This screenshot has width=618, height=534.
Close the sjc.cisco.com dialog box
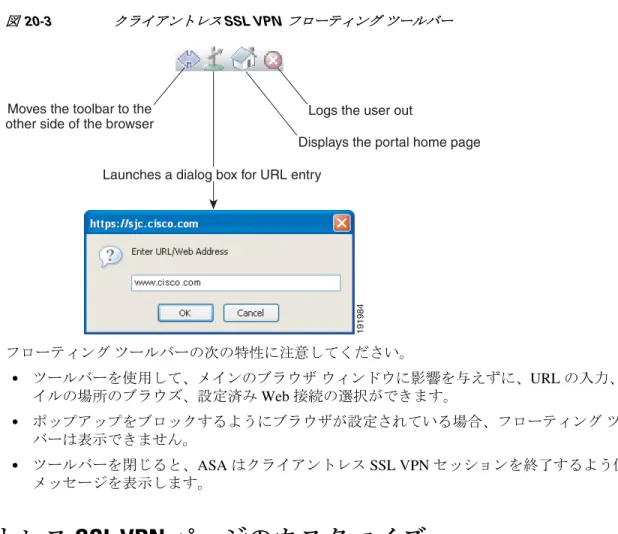341,223
